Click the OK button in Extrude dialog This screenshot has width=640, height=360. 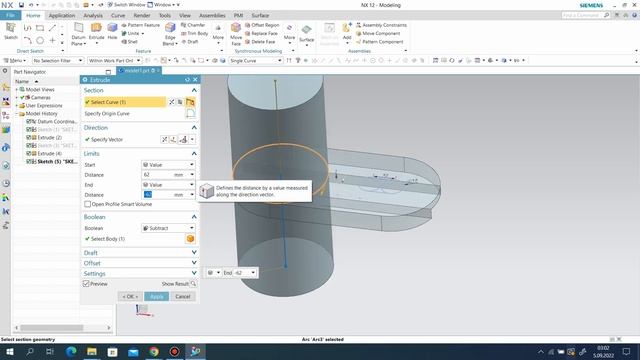point(130,297)
